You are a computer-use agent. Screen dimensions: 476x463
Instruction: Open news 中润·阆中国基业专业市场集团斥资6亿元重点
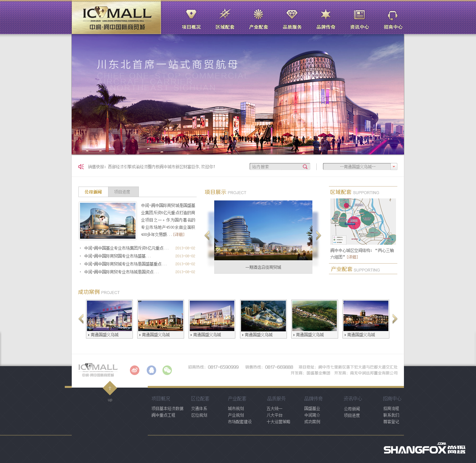point(126,248)
